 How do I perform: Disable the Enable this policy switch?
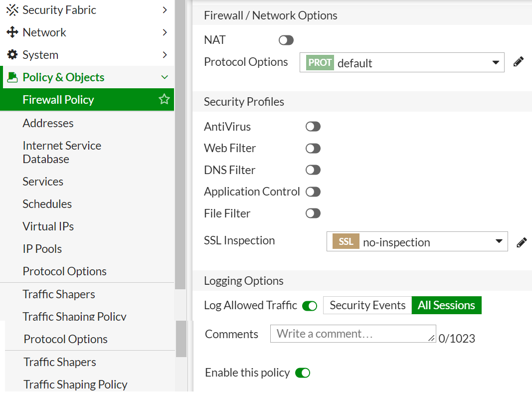click(x=303, y=373)
